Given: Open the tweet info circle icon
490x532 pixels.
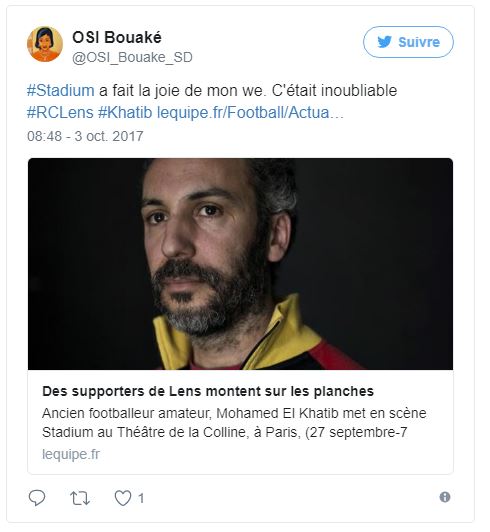Looking at the screenshot, I should [445, 497].
